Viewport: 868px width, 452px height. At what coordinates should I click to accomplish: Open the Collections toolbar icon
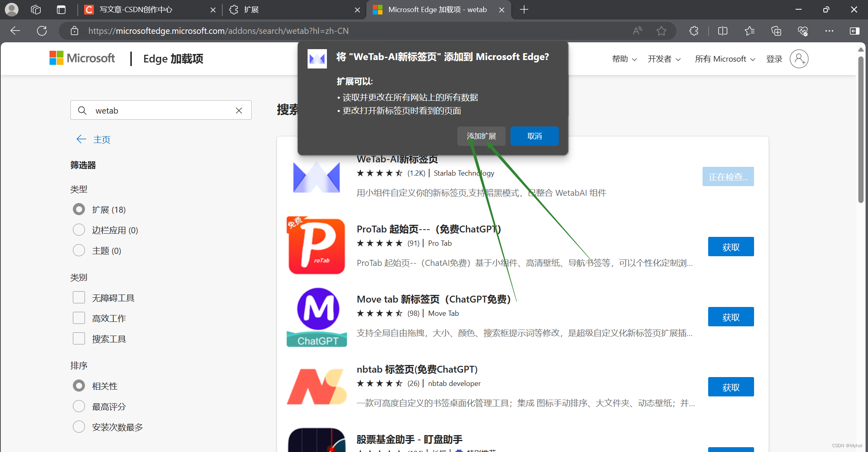pyautogui.click(x=776, y=31)
